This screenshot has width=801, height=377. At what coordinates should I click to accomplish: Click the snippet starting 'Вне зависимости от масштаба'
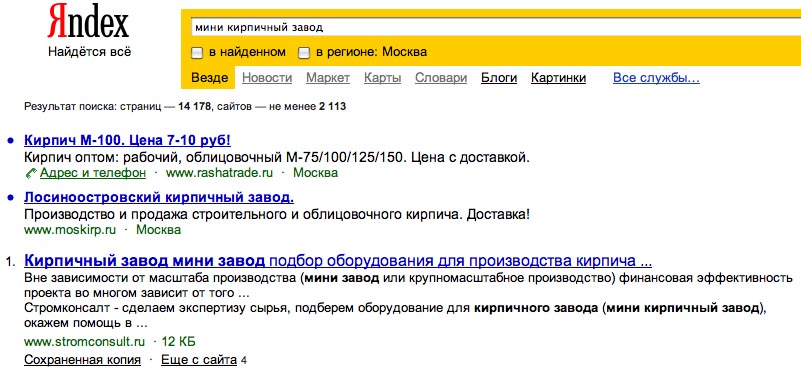[x=408, y=286]
